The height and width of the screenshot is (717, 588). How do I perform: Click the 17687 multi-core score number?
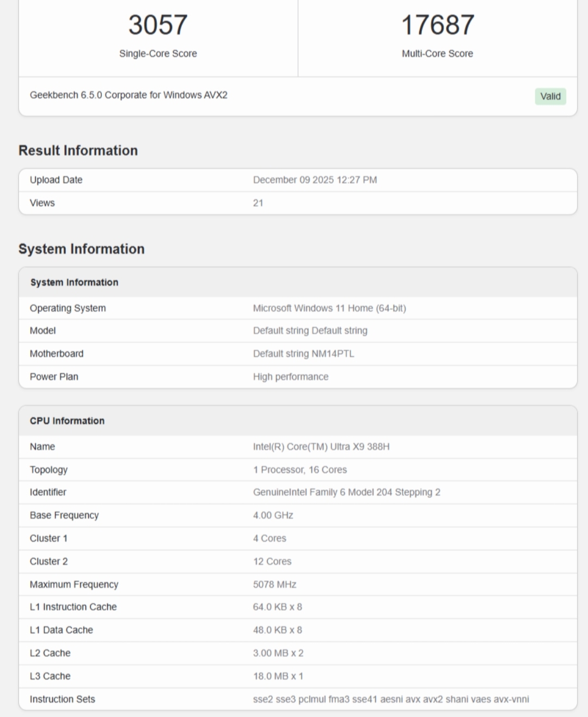[x=438, y=25]
